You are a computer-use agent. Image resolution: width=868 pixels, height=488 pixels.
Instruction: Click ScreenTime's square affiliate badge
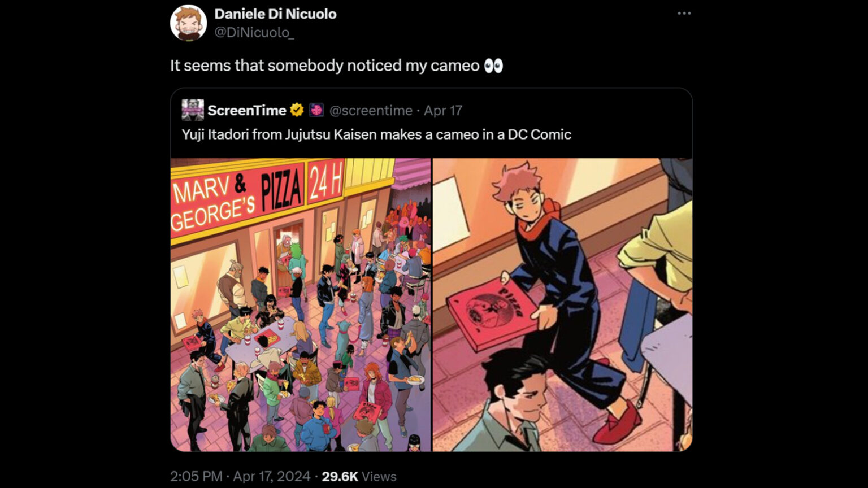point(315,111)
